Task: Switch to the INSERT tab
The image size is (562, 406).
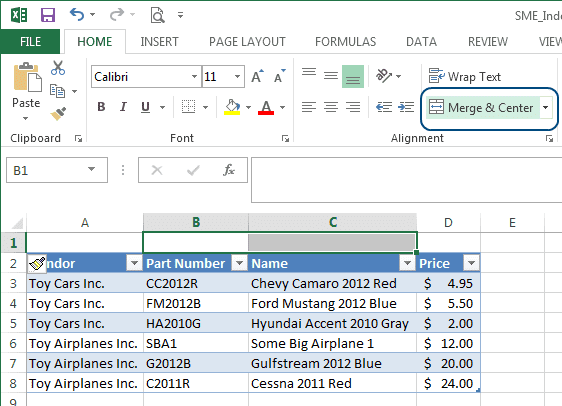Action: 159,42
